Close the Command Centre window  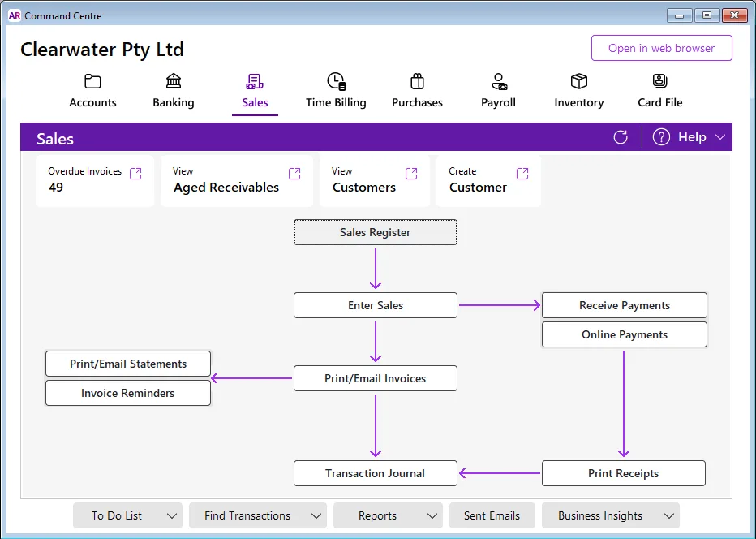(734, 15)
